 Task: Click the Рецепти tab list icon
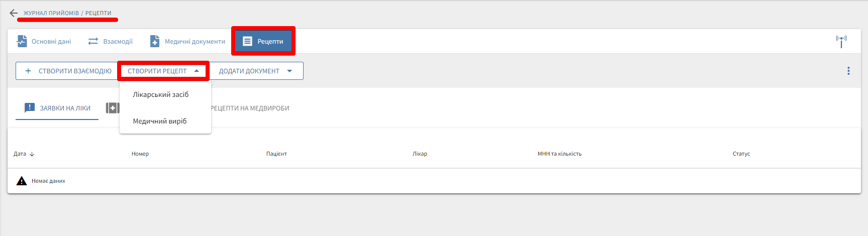coord(247,41)
